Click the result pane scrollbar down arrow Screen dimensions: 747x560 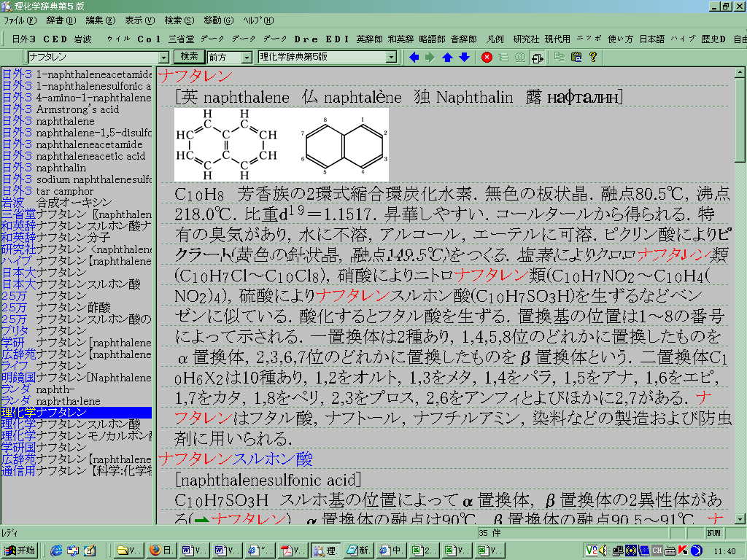point(740,518)
